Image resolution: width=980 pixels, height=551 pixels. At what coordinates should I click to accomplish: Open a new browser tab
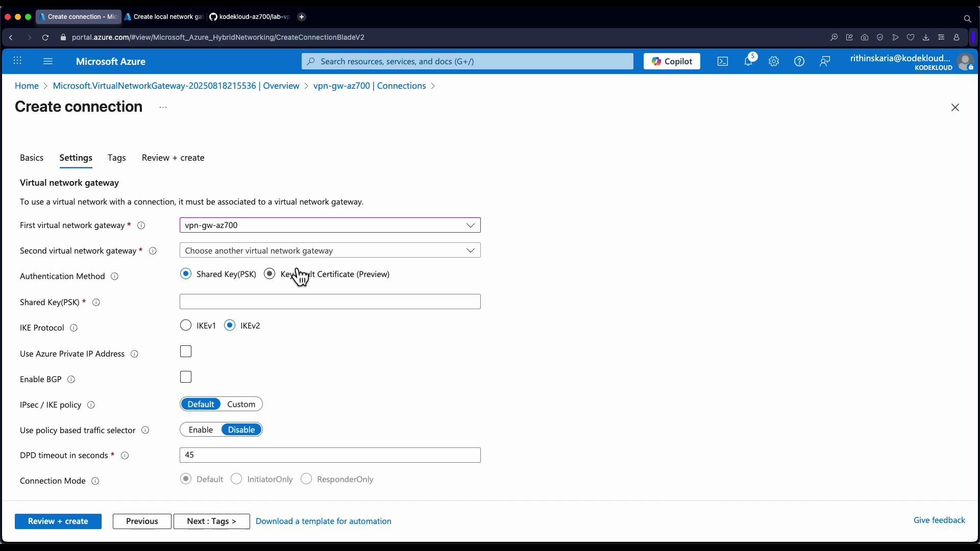(x=302, y=17)
